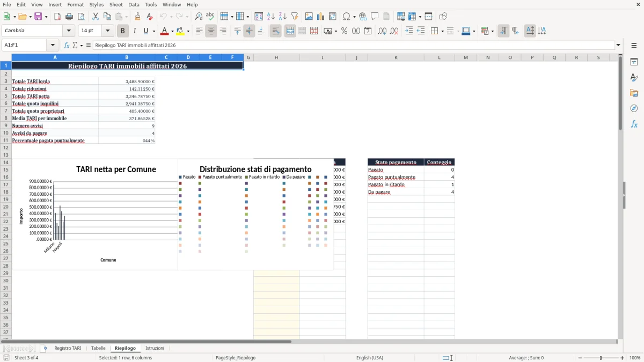The image size is (644, 362).
Task: Click the zoom out minus button
Action: click(x=580, y=358)
